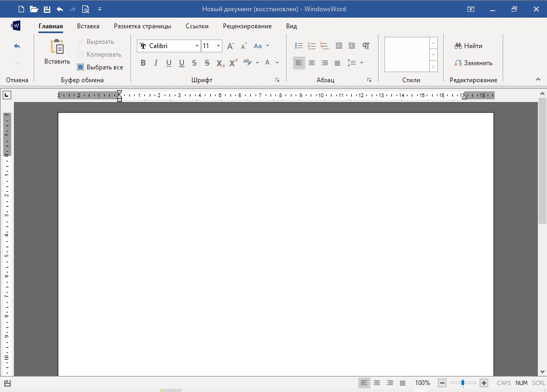The height and width of the screenshot is (392, 547).
Task: Click the Paste (Вставить) clipboard icon
Action: [57, 48]
